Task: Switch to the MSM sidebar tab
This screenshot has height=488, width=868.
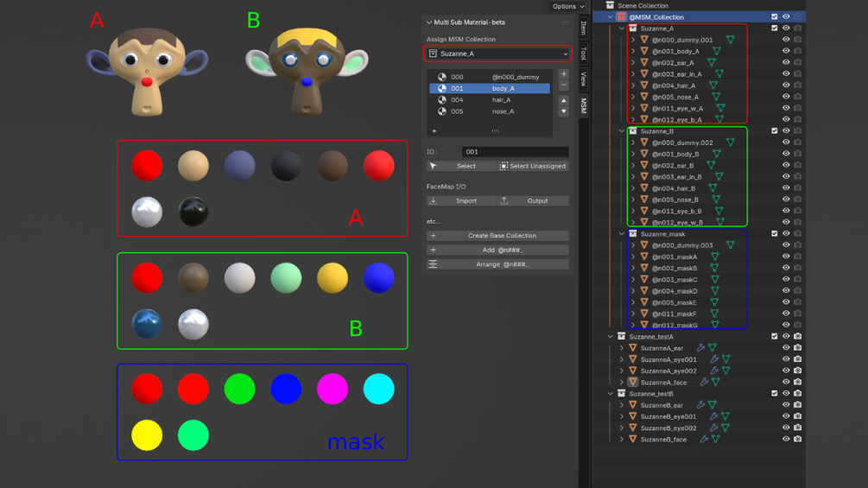Action: (584, 105)
